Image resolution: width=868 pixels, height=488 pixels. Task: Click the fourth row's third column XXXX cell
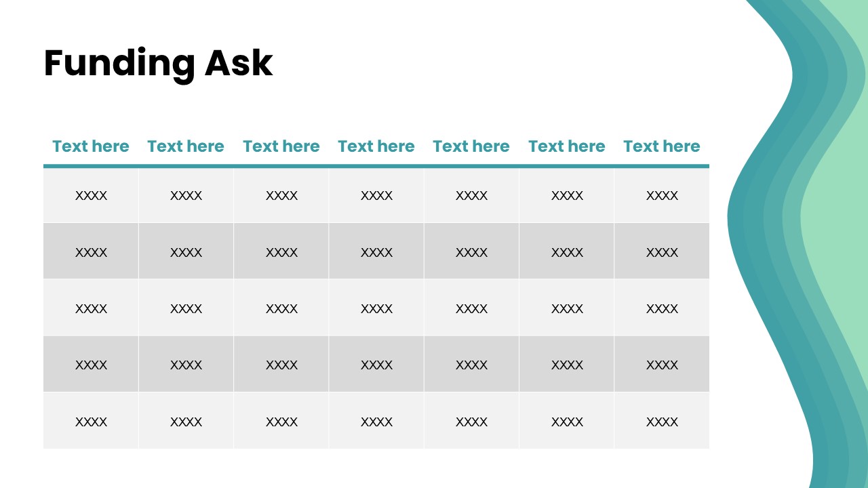[x=281, y=365]
